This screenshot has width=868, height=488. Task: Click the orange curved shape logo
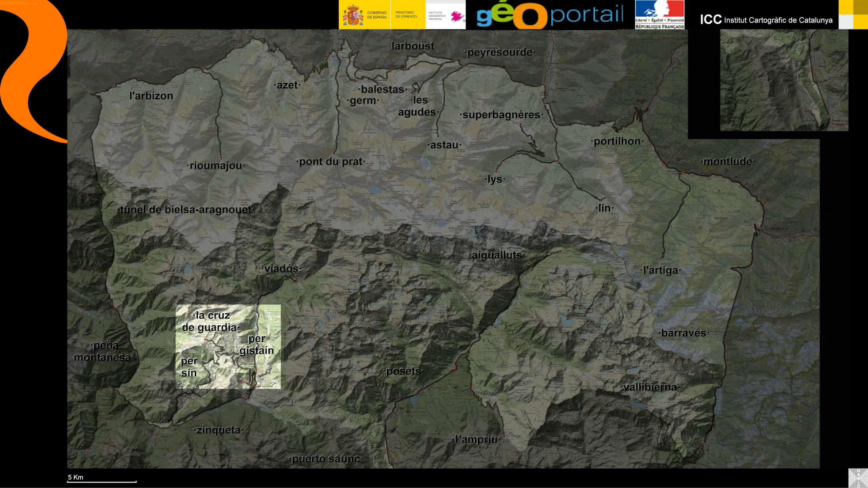pyautogui.click(x=32, y=71)
